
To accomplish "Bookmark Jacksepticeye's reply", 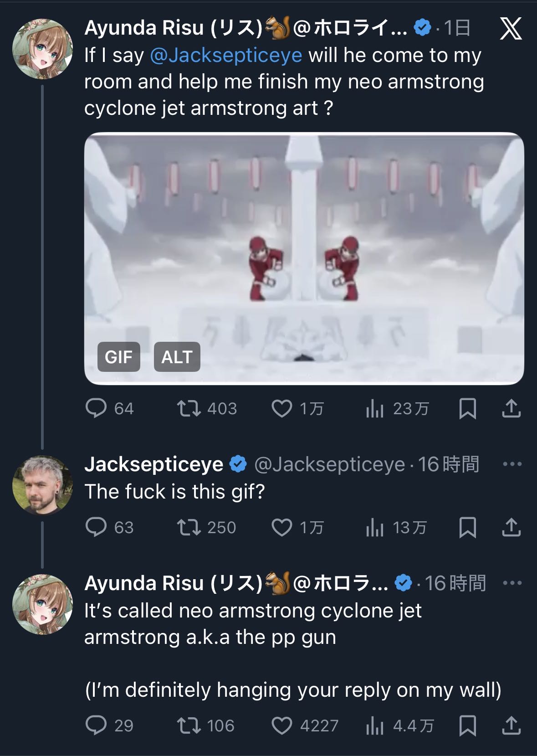I will (x=467, y=527).
